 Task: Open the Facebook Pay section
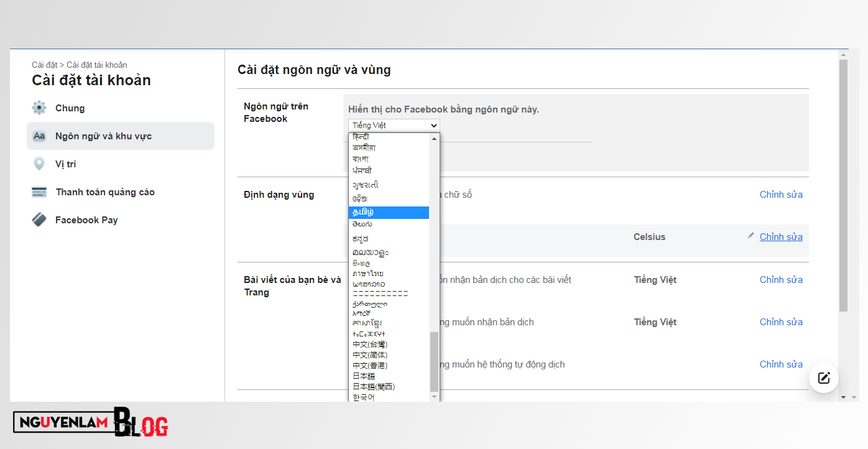[x=121, y=220]
